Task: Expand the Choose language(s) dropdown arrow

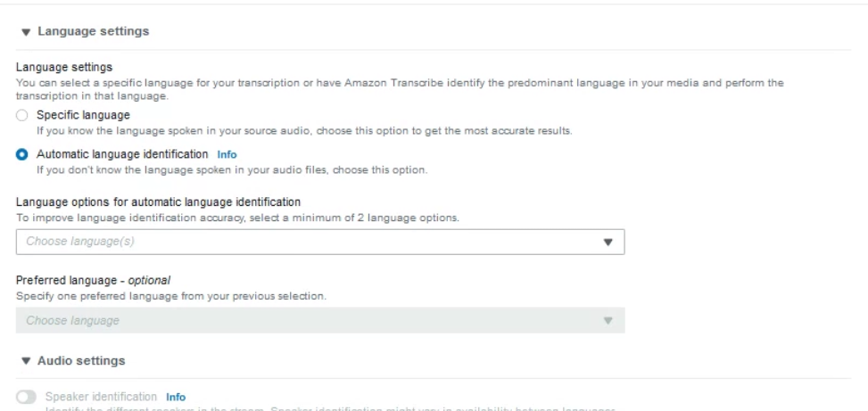Action: click(x=608, y=242)
